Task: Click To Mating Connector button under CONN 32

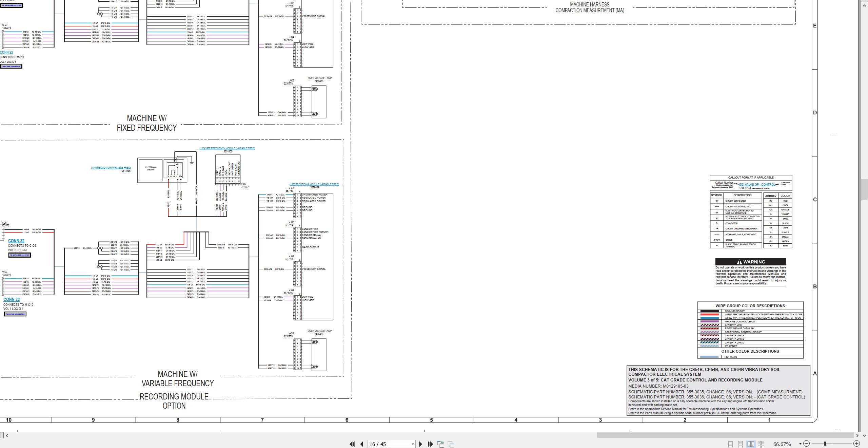Action: pyautogui.click(x=19, y=255)
